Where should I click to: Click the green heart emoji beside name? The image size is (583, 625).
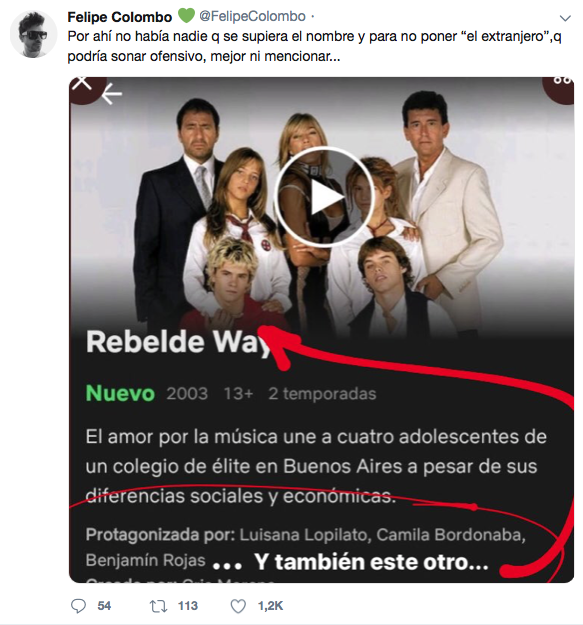coord(185,16)
